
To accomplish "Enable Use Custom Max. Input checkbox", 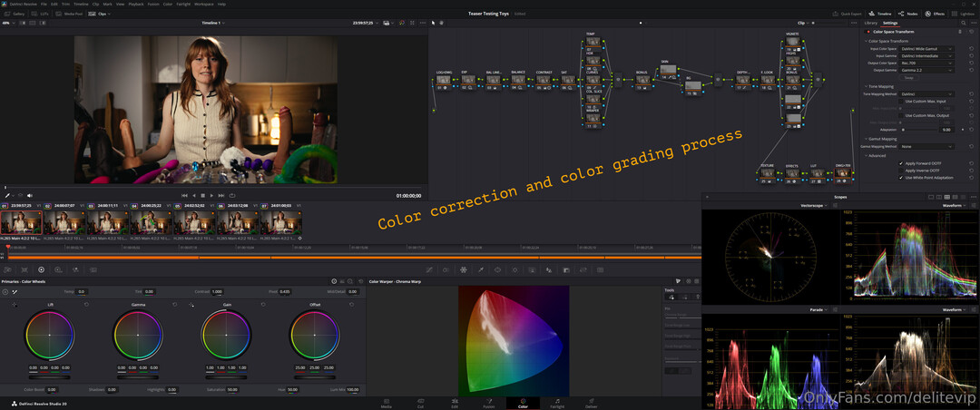I will pos(901,102).
